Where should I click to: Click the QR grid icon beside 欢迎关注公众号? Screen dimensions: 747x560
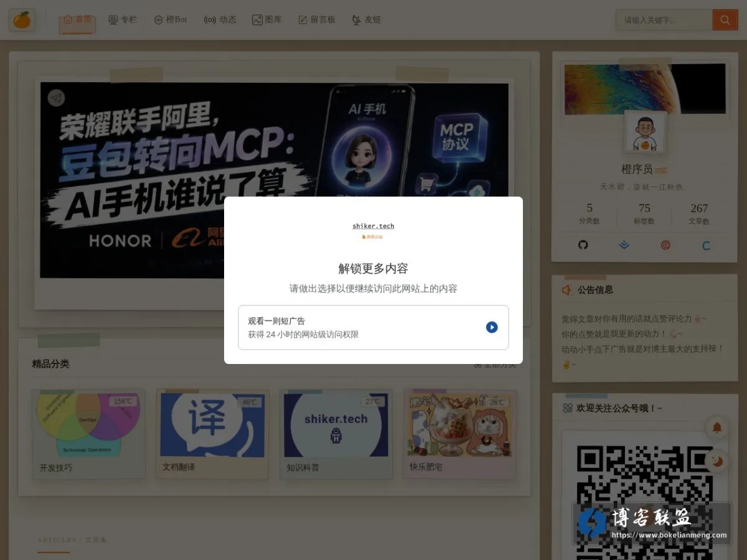point(568,408)
